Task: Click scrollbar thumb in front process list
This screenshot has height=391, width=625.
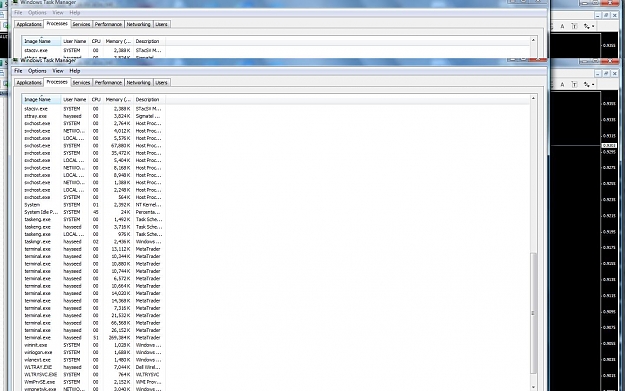Action: (x=533, y=313)
